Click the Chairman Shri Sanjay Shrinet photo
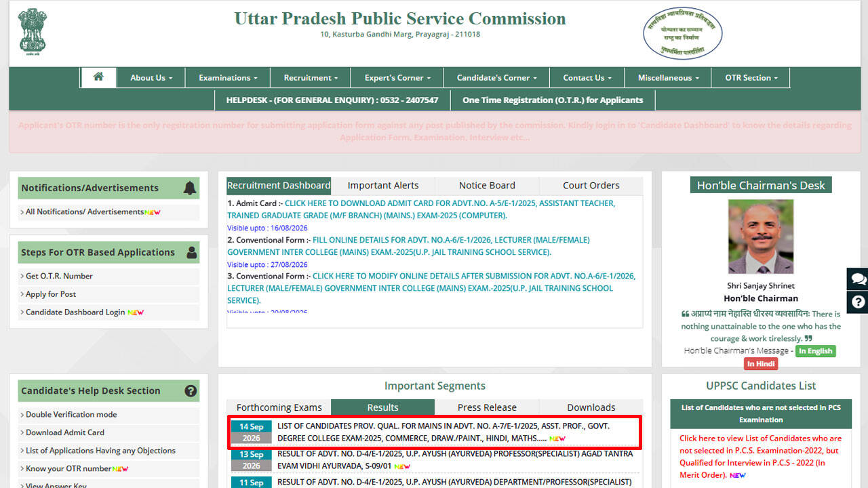 click(760, 237)
